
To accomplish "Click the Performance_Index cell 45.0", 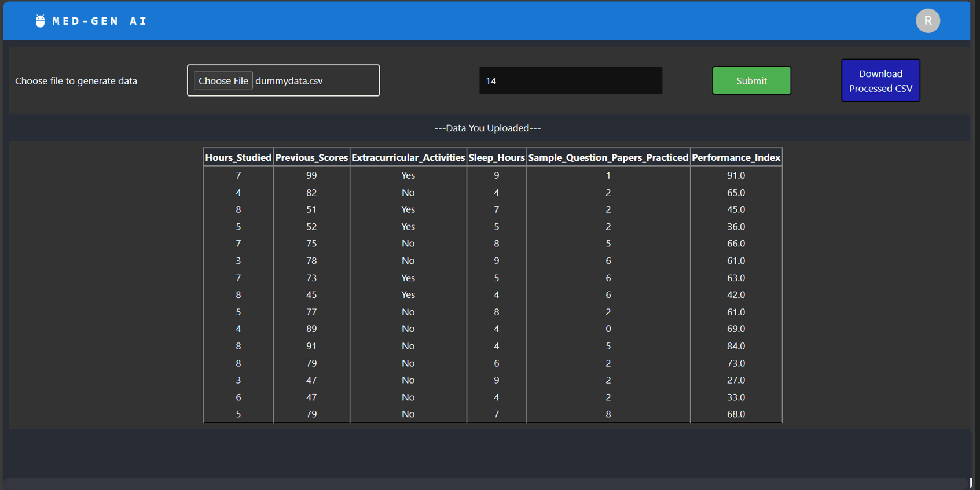I will [x=736, y=209].
